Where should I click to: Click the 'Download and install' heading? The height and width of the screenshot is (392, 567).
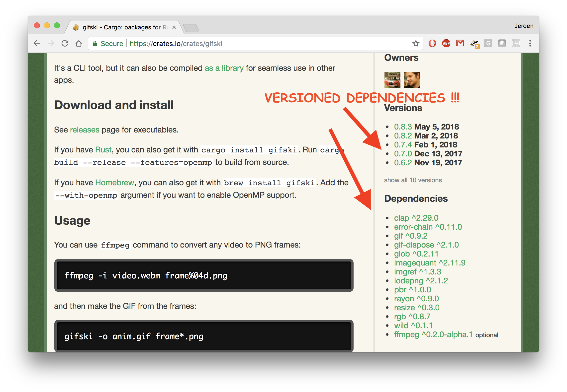(x=114, y=105)
